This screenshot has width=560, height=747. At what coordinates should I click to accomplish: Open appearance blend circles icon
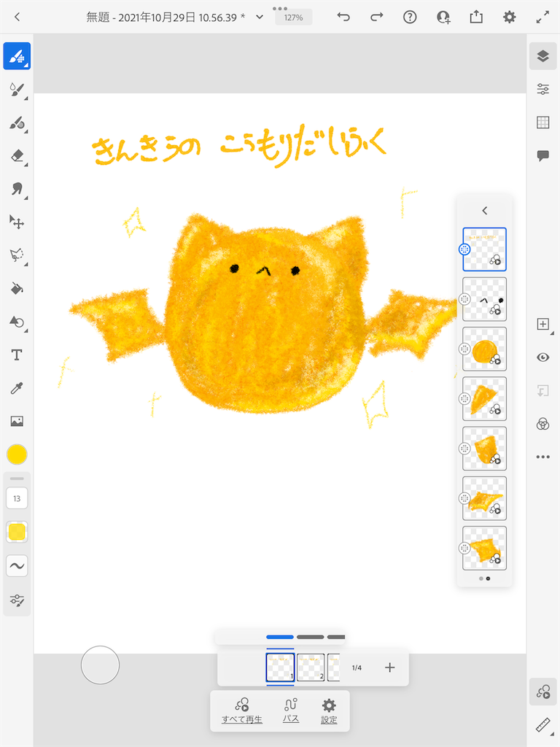click(x=542, y=424)
